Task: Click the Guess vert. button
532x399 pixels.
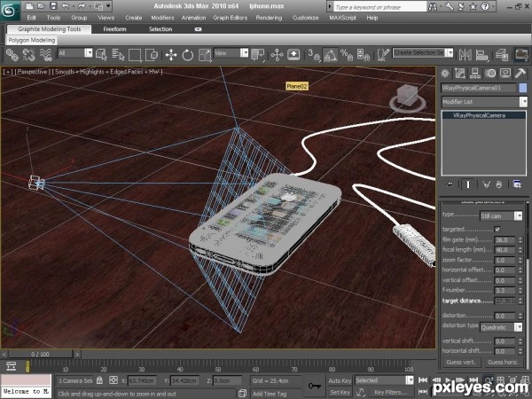Action: [461, 363]
